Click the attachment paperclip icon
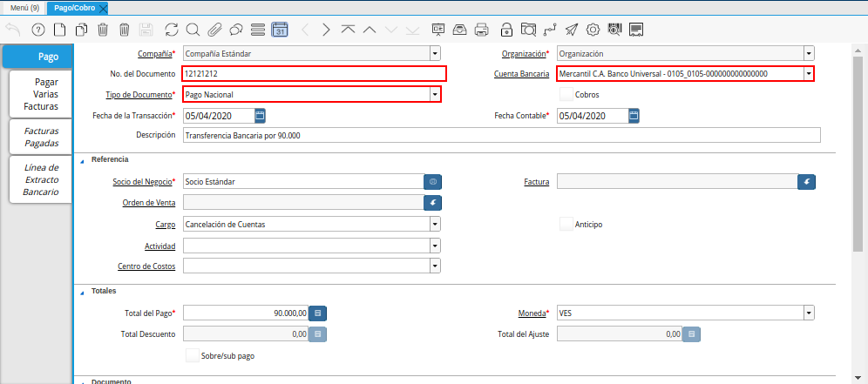 pos(214,30)
